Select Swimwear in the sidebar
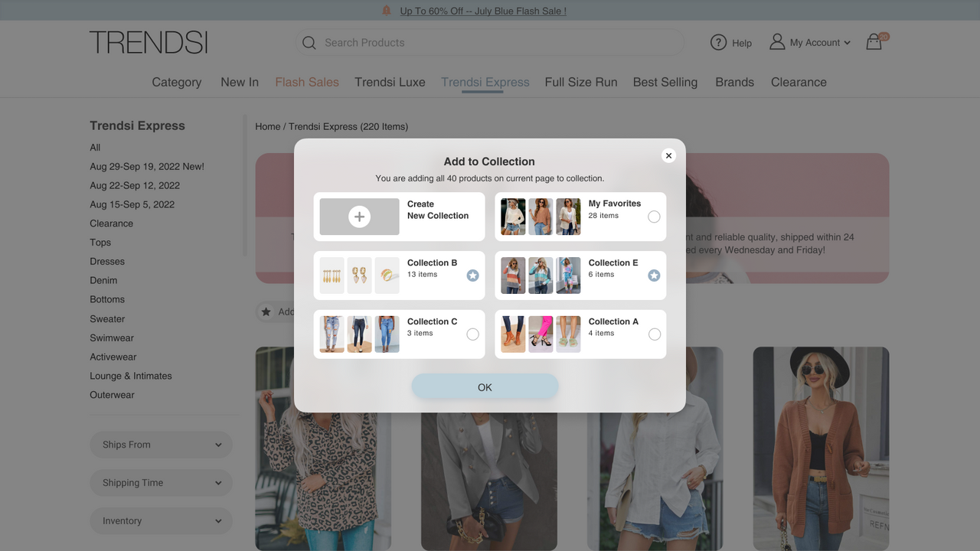Screen dimensions: 980x551 112,338
